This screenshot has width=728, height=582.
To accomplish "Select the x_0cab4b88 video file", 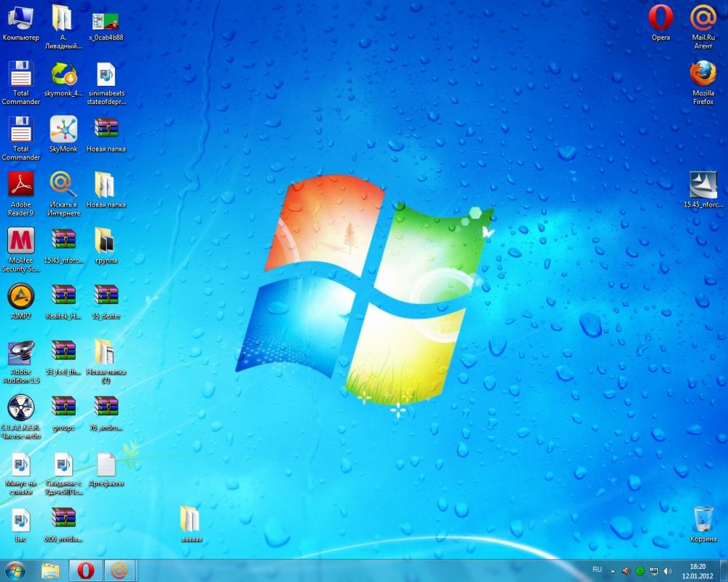I will [106, 27].
